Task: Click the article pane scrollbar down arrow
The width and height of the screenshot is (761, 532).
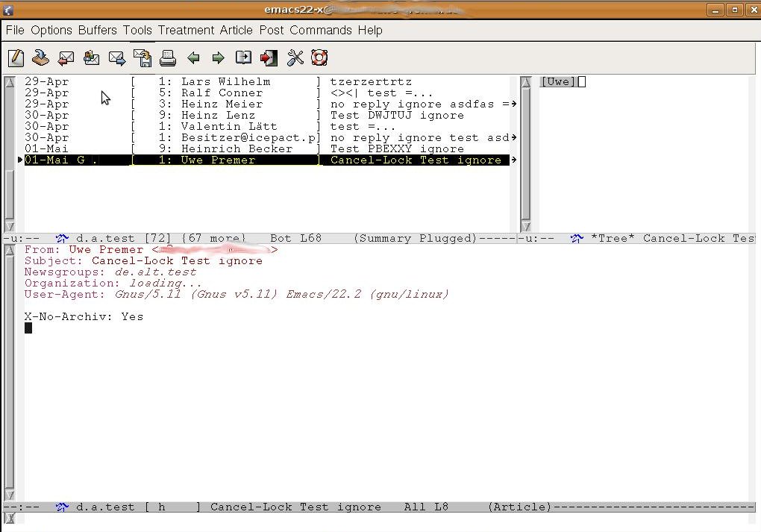Action: tap(10, 495)
